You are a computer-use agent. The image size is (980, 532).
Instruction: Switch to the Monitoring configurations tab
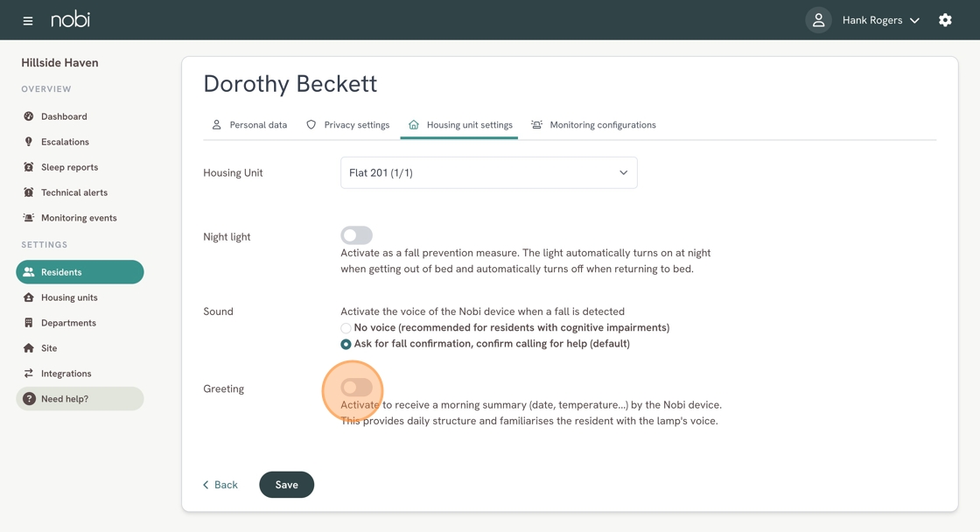594,125
